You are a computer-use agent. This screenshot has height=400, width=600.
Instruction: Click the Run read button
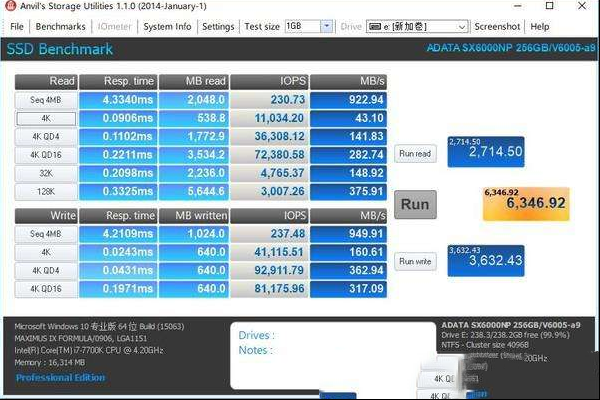coord(415,153)
